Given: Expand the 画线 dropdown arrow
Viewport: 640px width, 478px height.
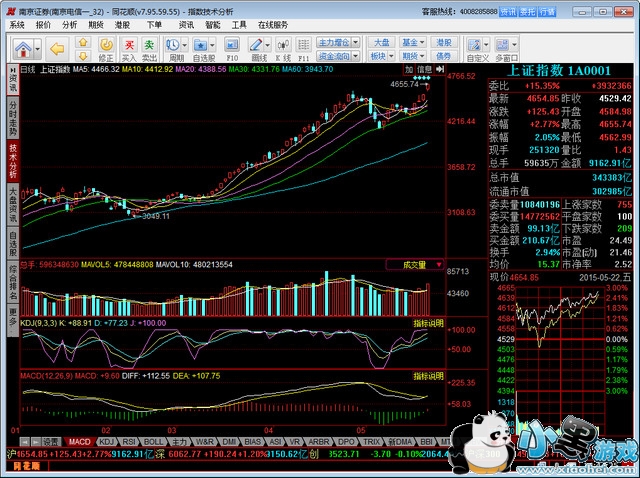Looking at the screenshot, I should 268,45.
